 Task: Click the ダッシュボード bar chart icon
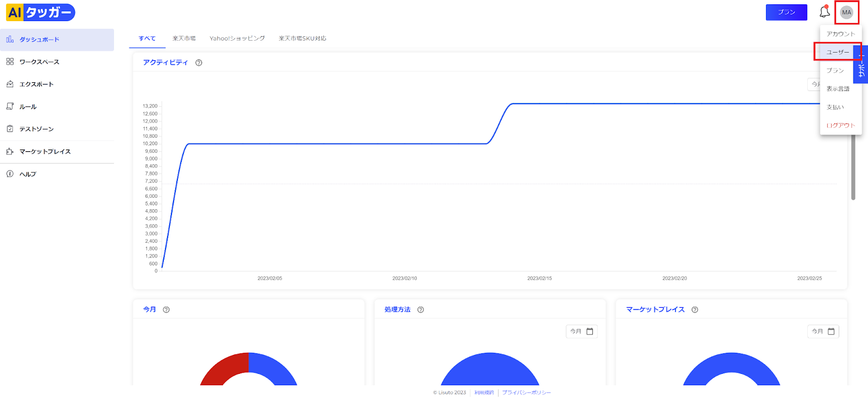tap(10, 40)
